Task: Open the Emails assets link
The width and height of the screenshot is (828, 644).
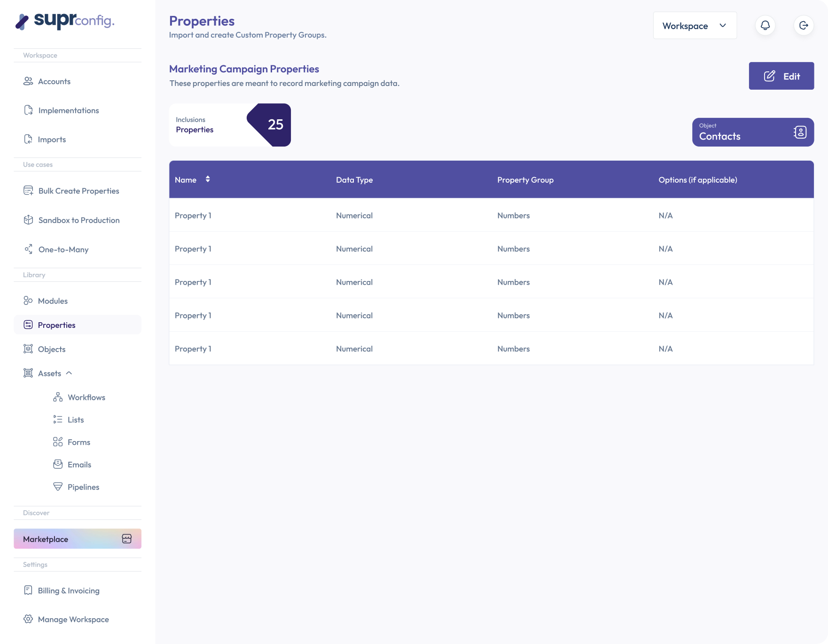Action: point(79,465)
